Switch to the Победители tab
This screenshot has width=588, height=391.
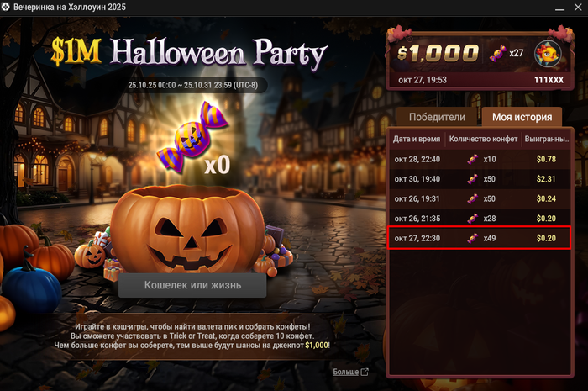point(437,117)
